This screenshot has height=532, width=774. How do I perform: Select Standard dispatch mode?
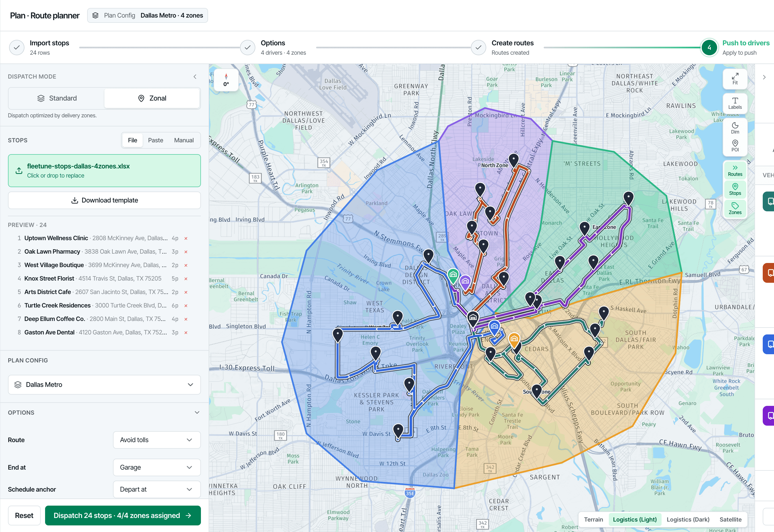pyautogui.click(x=57, y=98)
